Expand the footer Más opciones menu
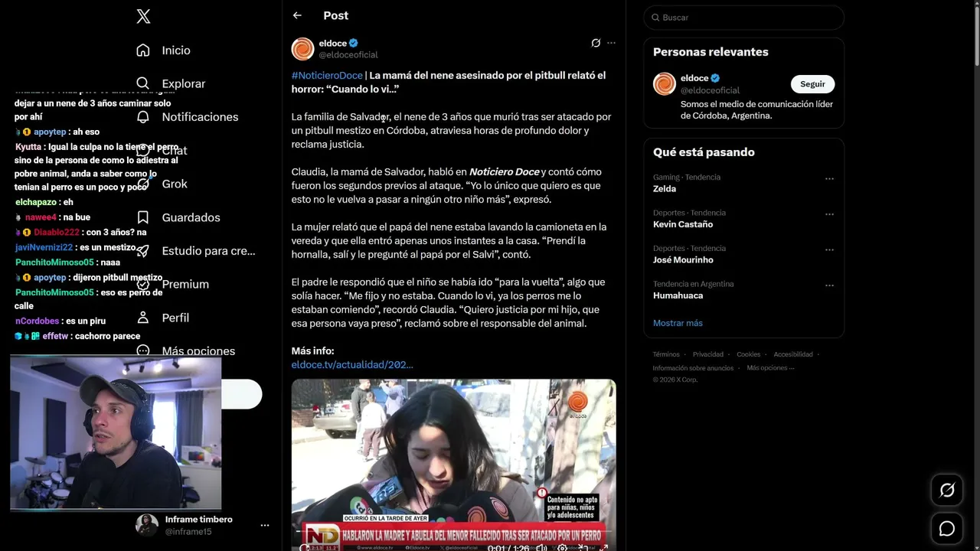 770,368
